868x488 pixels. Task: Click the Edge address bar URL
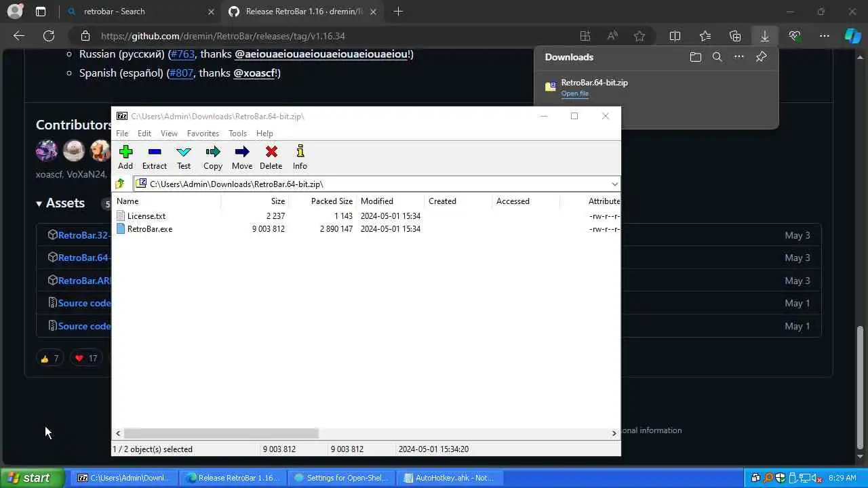click(x=223, y=36)
